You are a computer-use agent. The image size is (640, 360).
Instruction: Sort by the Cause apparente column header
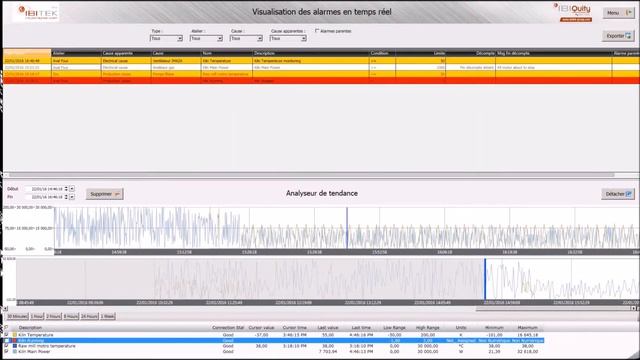(x=127, y=53)
